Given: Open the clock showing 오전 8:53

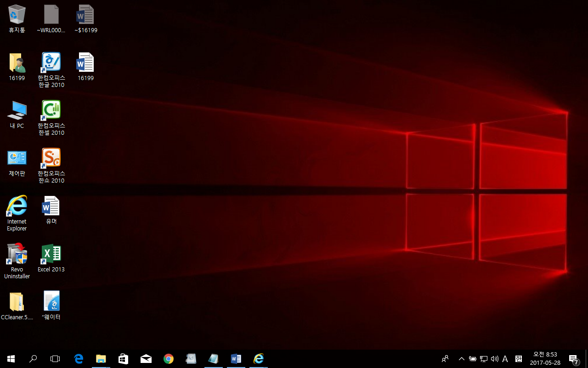Looking at the screenshot, I should click(545, 359).
